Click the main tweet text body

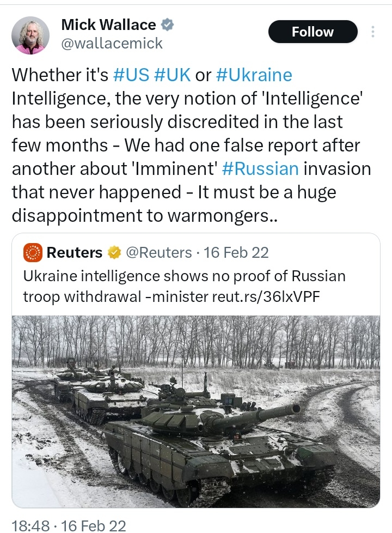[191, 145]
